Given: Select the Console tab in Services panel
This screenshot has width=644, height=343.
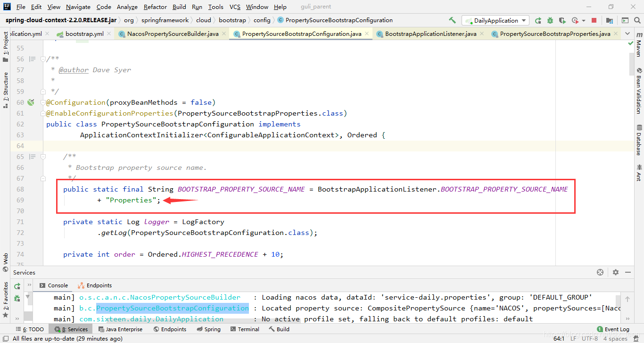Looking at the screenshot, I should click(54, 285).
